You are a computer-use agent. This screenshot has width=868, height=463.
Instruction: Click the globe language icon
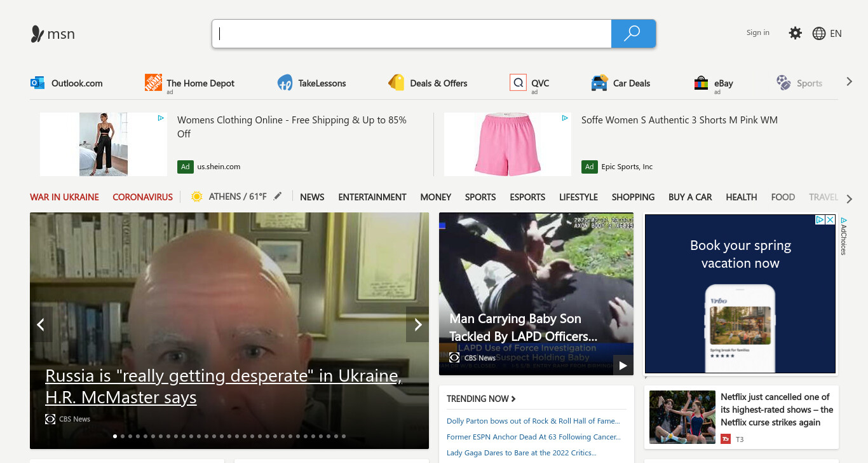pyautogui.click(x=819, y=34)
